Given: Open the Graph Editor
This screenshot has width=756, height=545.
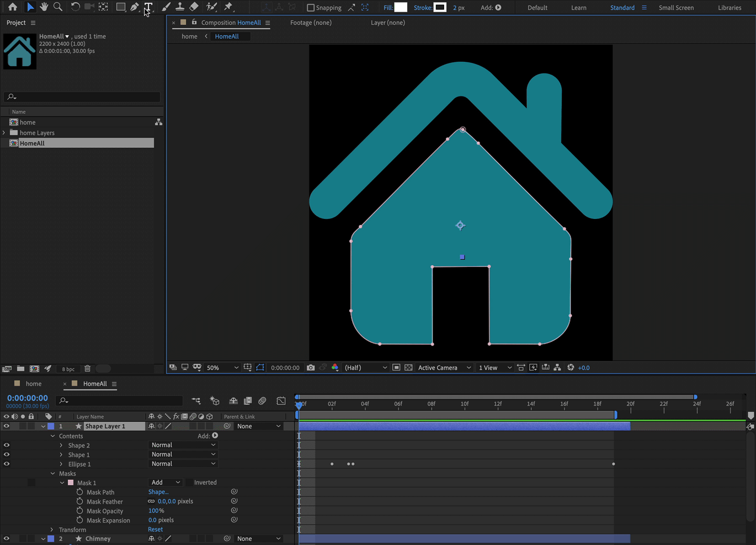Looking at the screenshot, I should 281,401.
